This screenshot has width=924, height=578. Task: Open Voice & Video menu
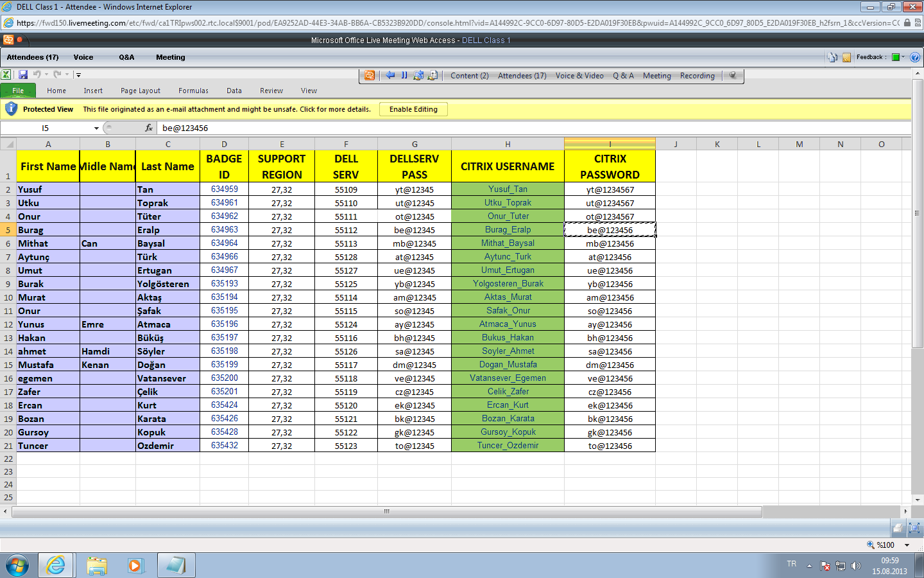click(x=579, y=76)
